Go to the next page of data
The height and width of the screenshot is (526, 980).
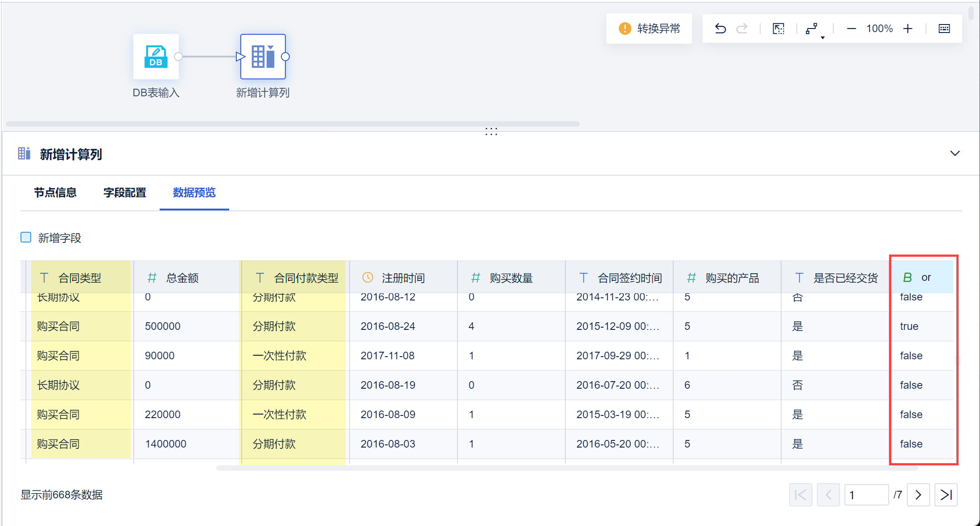pyautogui.click(x=918, y=495)
